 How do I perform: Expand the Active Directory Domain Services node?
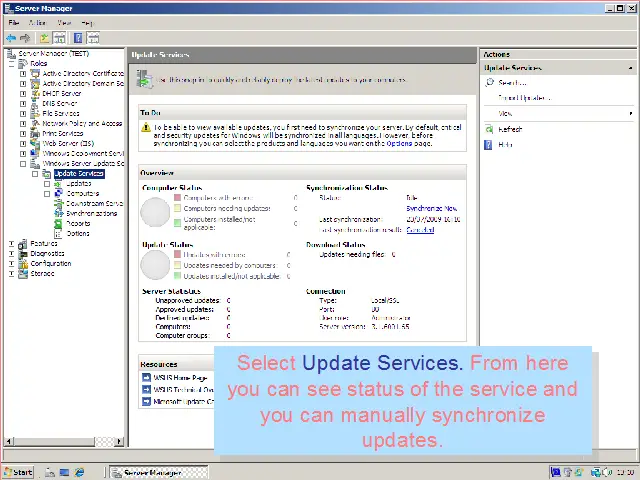pyautogui.click(x=23, y=84)
